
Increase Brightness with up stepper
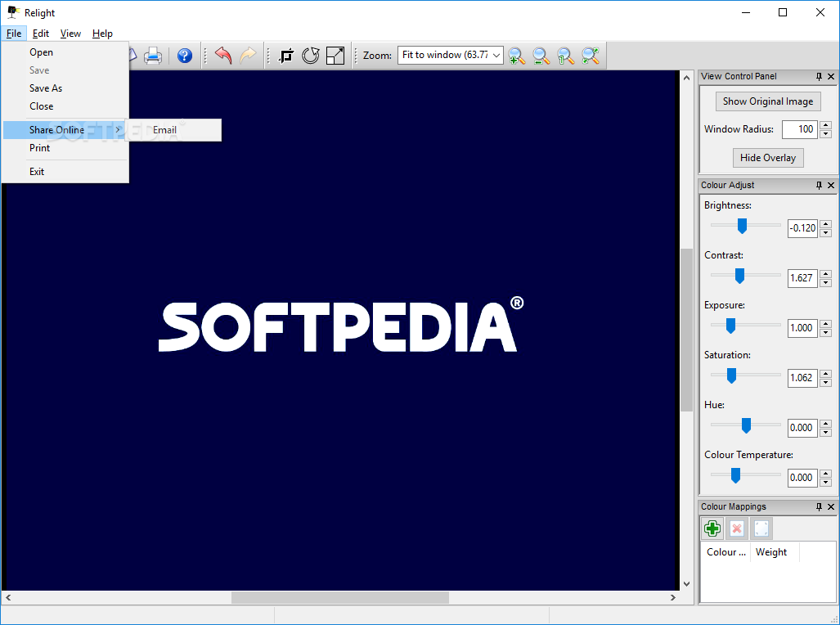point(825,223)
